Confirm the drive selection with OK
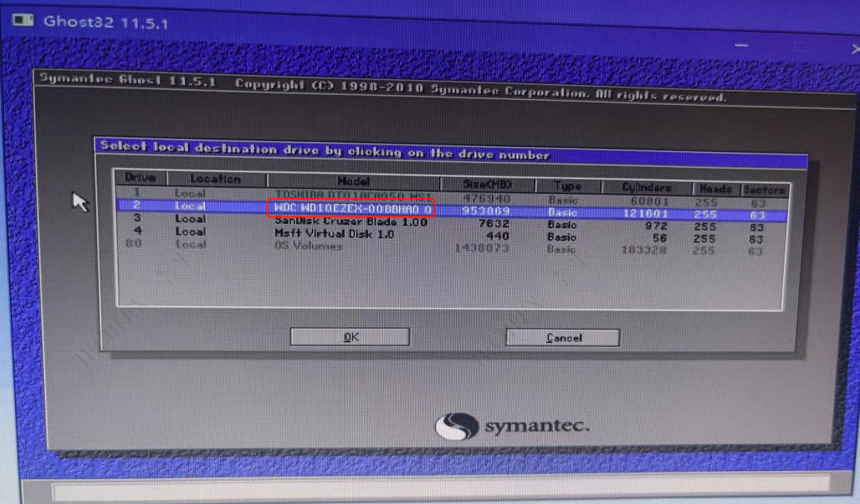The height and width of the screenshot is (504, 860). pyautogui.click(x=350, y=337)
